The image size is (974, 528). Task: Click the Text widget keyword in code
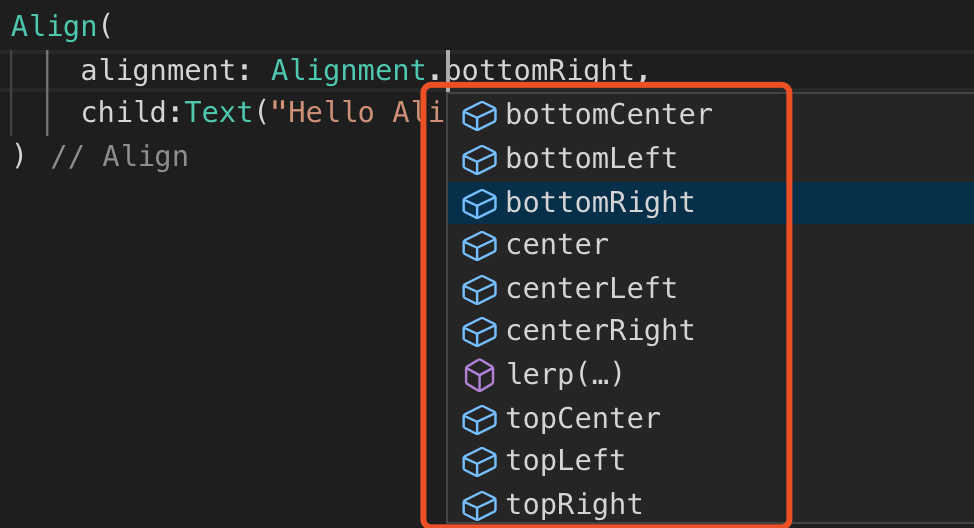click(x=220, y=113)
